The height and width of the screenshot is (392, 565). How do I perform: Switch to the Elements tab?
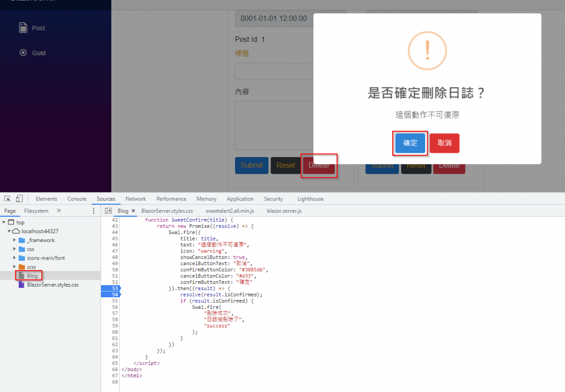coord(46,198)
